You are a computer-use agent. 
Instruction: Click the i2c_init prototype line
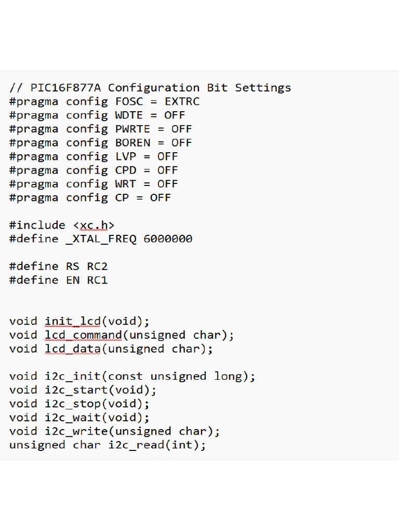(132, 376)
